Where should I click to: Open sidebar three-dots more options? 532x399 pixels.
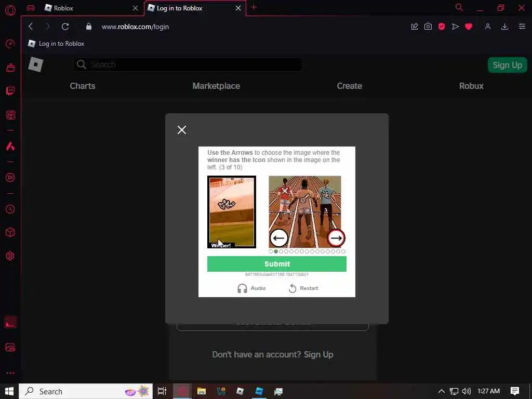[x=10, y=373]
